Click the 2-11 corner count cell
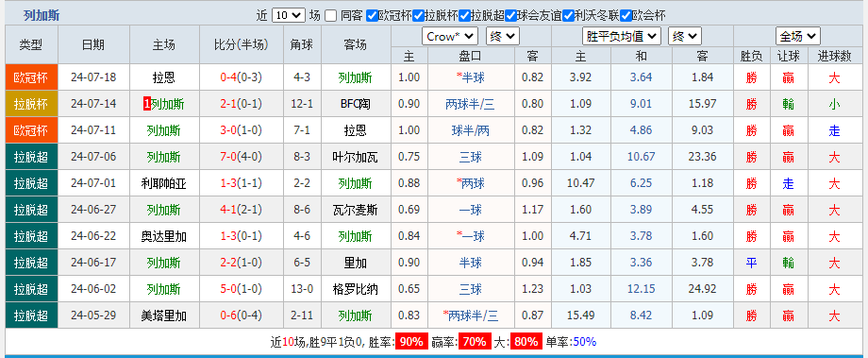The image size is (868, 358). 302,315
